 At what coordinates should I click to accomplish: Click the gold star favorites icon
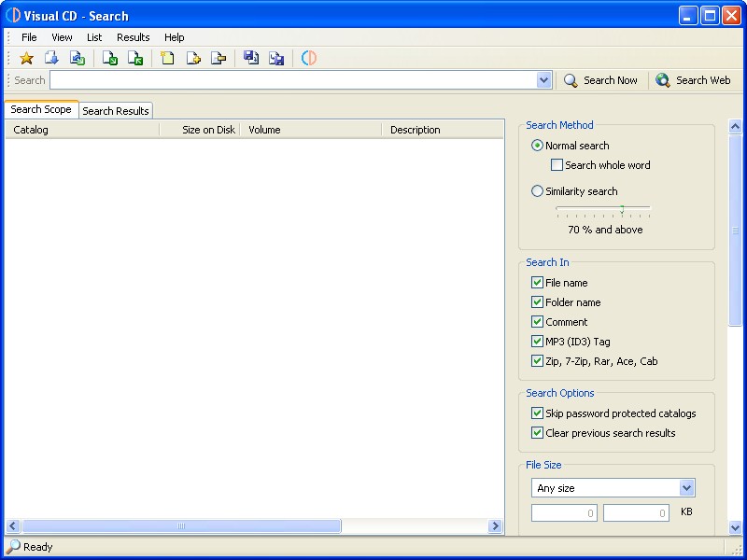coord(27,59)
